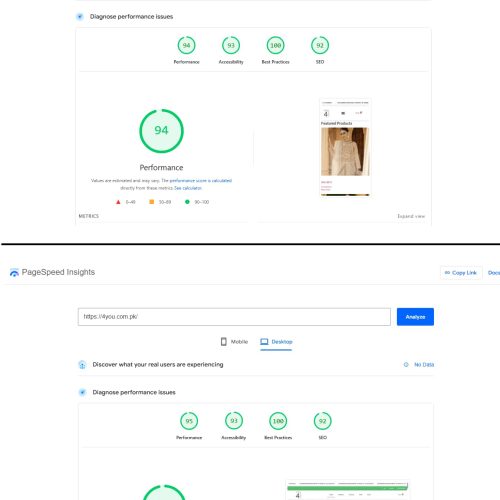Open the See calculator link
The image size is (500, 500).
(188, 188)
